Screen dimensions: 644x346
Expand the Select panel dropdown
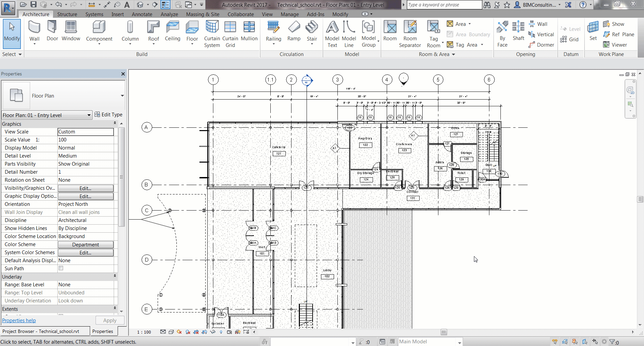(x=12, y=54)
